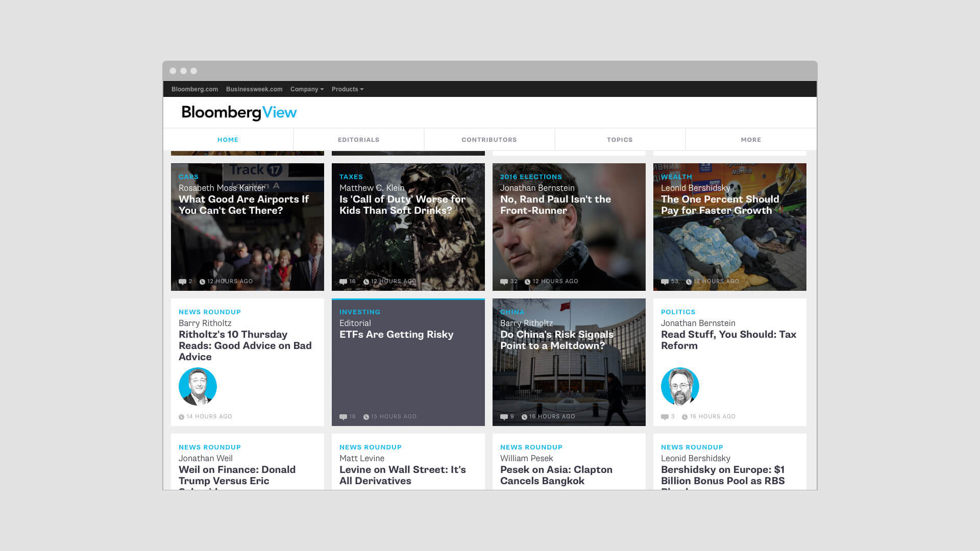Click the clock icon on the ETFs Are Getting Risky card
Viewport: 980px width, 551px height.
pos(366,417)
